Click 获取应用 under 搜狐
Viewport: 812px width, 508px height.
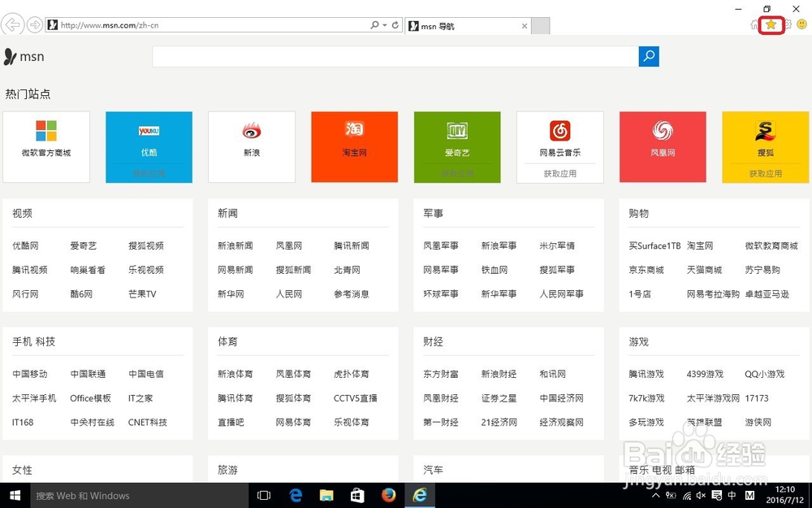[766, 174]
